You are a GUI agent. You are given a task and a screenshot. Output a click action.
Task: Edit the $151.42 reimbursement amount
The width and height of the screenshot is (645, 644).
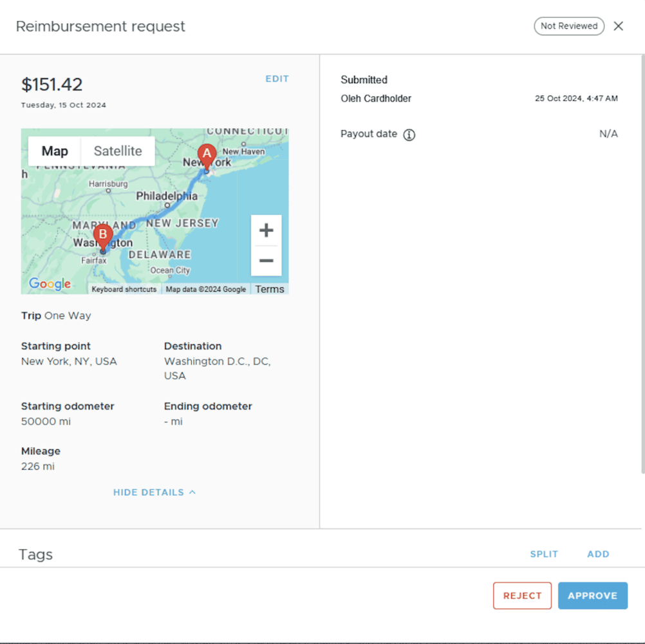pyautogui.click(x=277, y=79)
